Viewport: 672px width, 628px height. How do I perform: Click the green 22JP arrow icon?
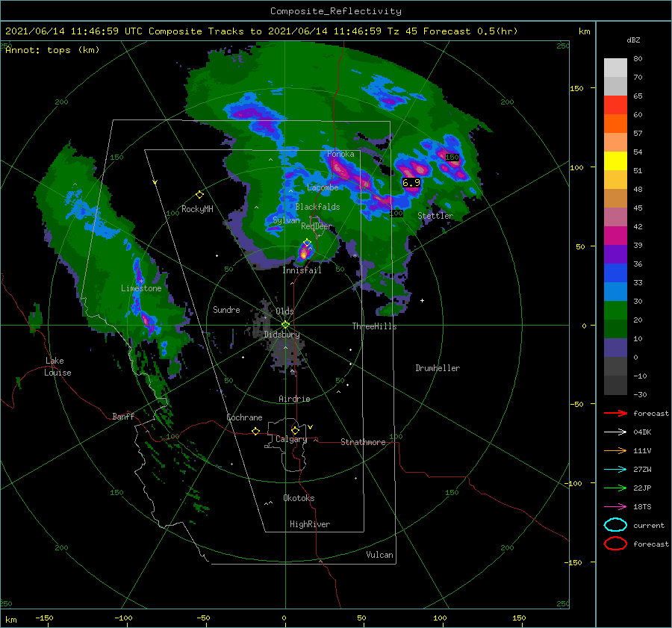(x=615, y=488)
